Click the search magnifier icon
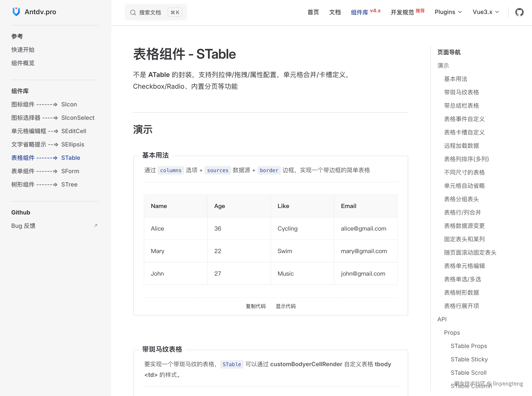Image resolution: width=532 pixels, height=396 pixels. point(133,12)
